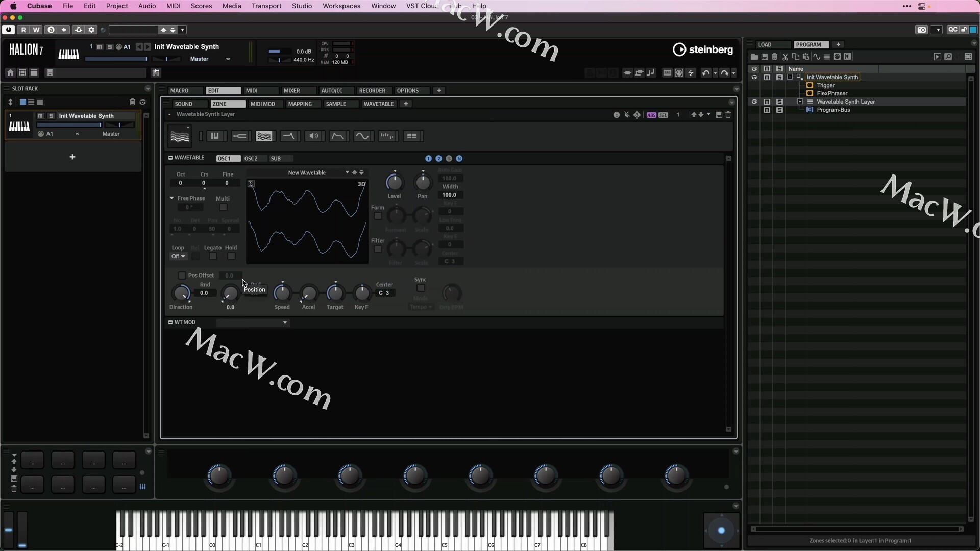Click the snapshot camera icon top right
Viewport: 980px width, 551px height.
tap(921, 30)
